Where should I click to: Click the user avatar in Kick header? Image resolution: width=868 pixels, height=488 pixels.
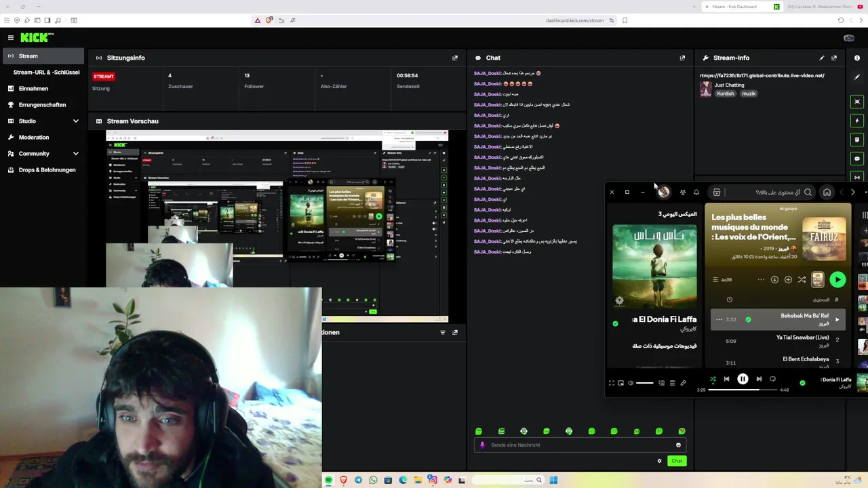coord(849,38)
